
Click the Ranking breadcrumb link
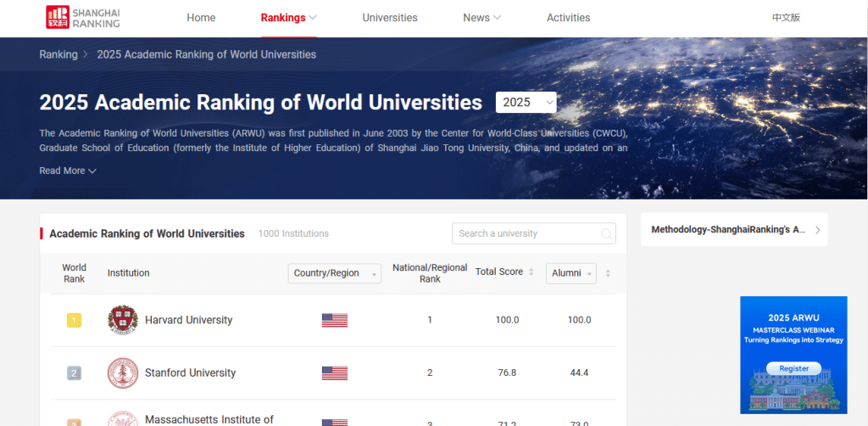point(58,54)
